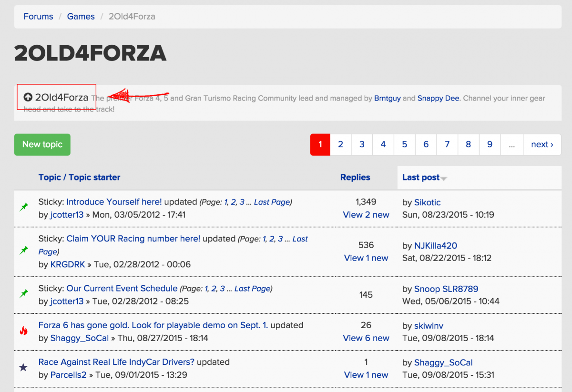This screenshot has width=572, height=392.
Task: Open page 6 of the forum
Action: tap(426, 144)
